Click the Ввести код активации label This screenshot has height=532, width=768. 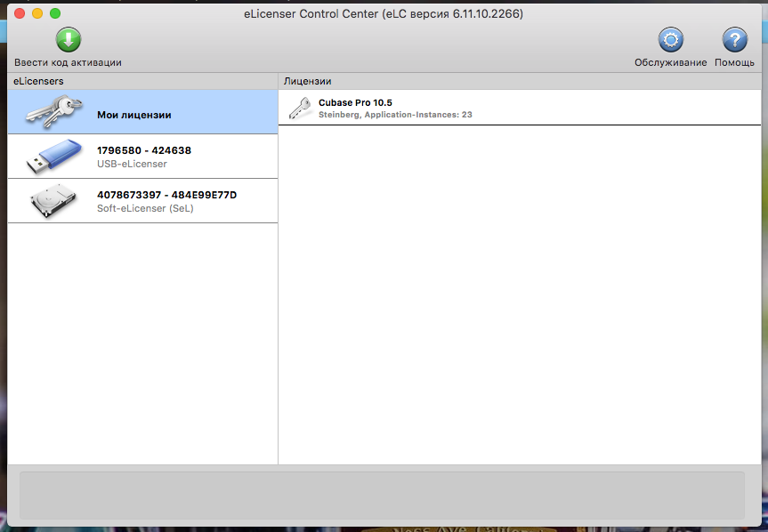click(x=69, y=62)
